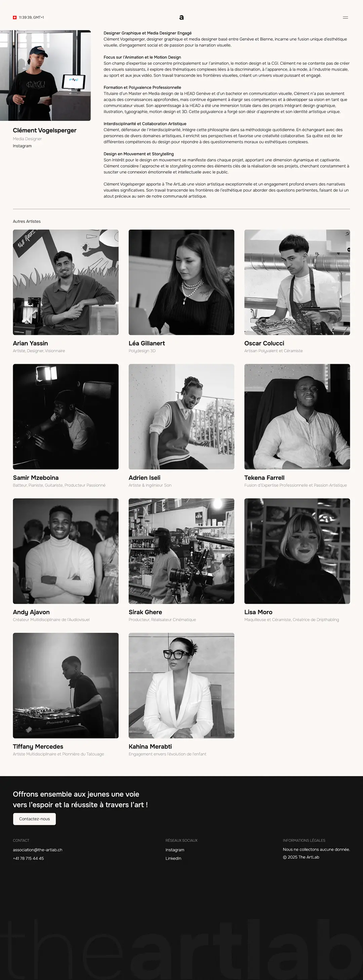Open Arian Yassin's portrait thumbnail

point(66,282)
